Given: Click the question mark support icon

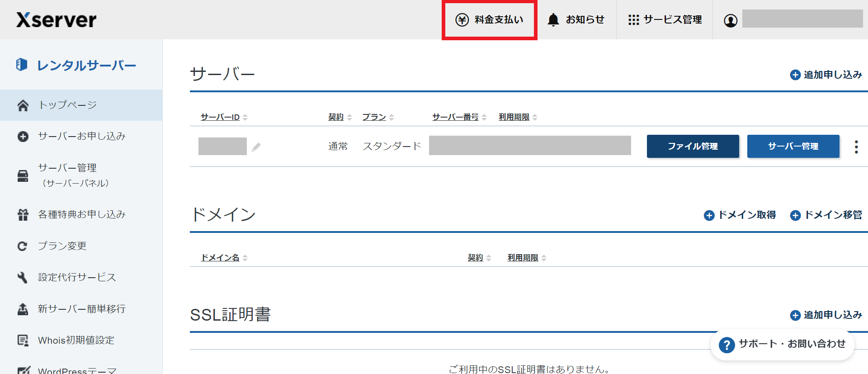Looking at the screenshot, I should click(726, 345).
